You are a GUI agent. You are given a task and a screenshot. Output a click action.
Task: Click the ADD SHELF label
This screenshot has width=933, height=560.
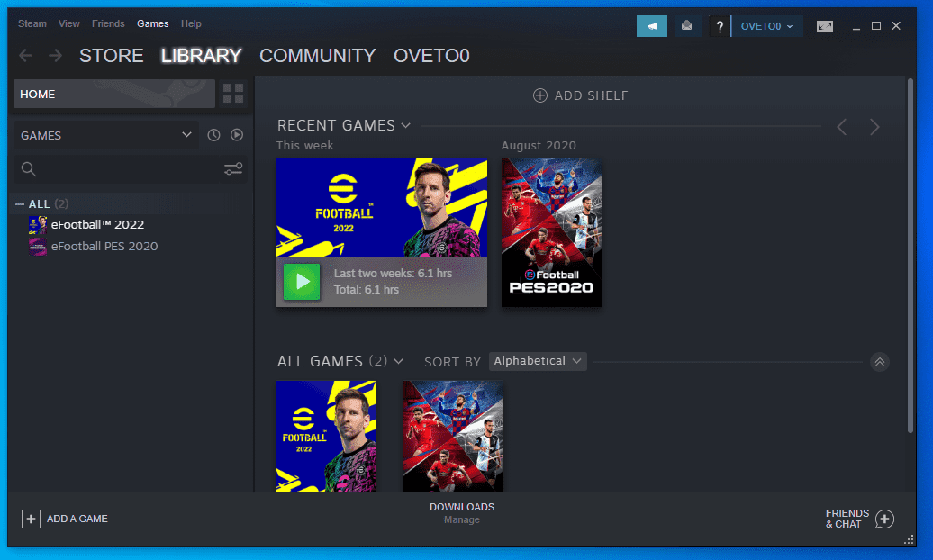coord(592,95)
